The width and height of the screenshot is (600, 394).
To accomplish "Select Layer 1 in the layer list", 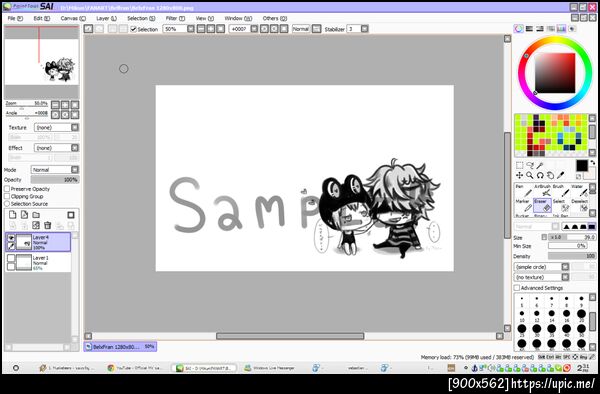I will 38,262.
